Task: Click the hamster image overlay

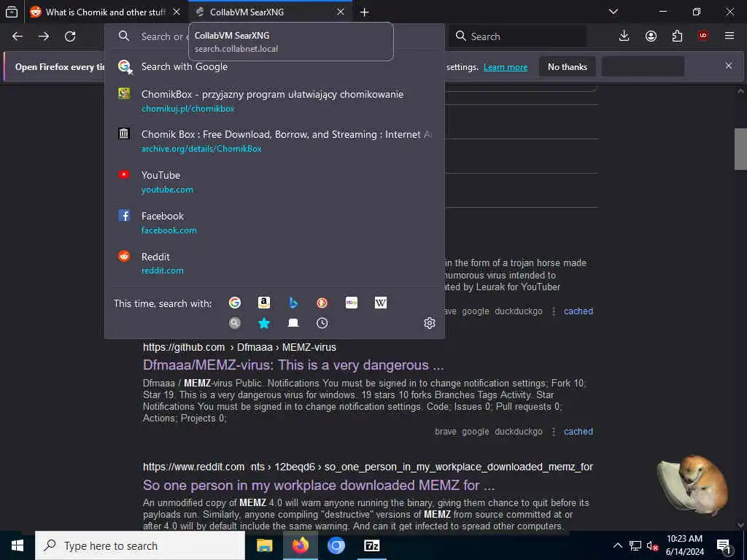Action: tap(693, 485)
